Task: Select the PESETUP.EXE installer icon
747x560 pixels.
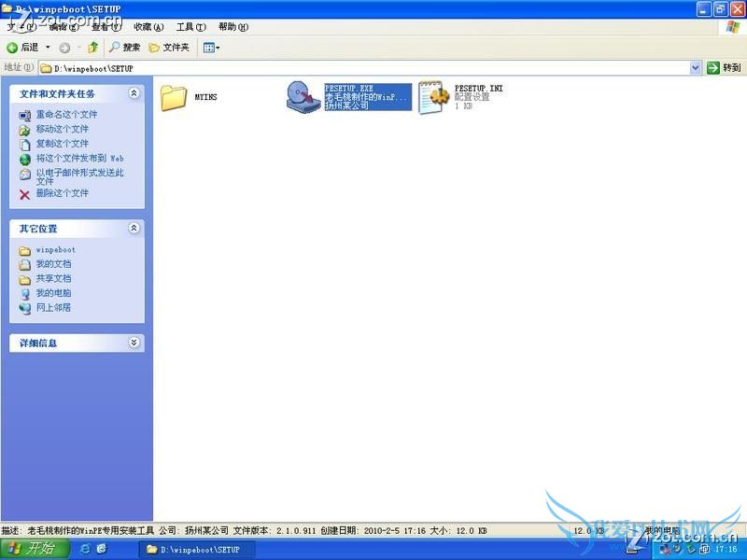Action: pos(303,97)
